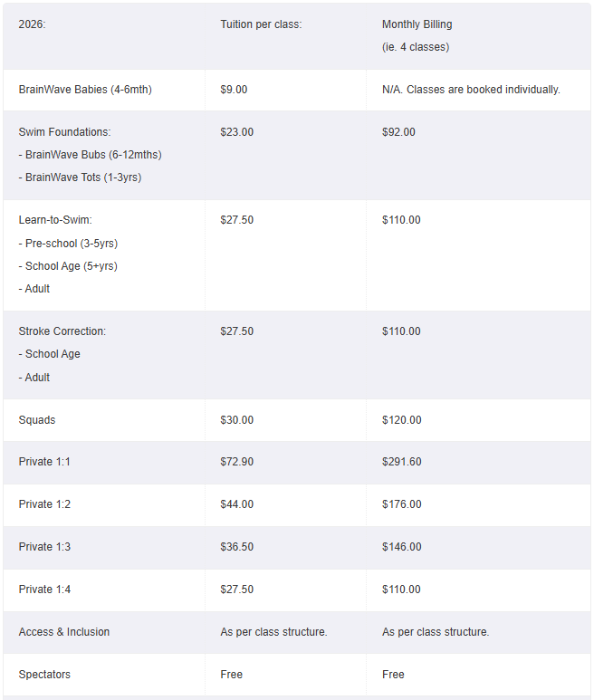Click the $44.00 Private 1:2 tuition

236,504
